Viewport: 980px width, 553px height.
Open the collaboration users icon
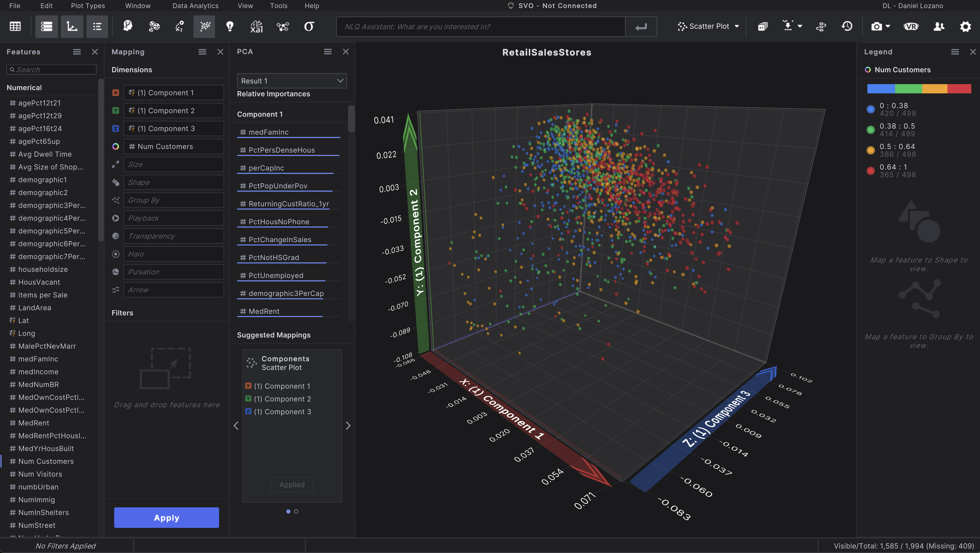(939, 27)
